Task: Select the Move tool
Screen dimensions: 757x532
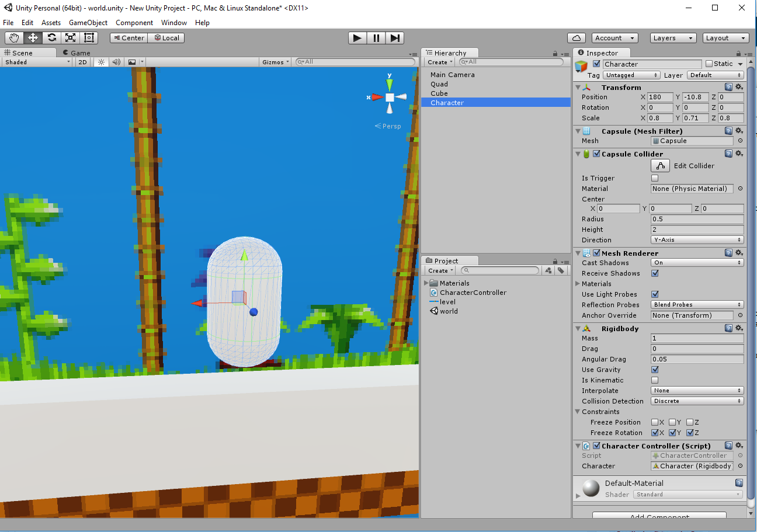Action: (x=33, y=38)
